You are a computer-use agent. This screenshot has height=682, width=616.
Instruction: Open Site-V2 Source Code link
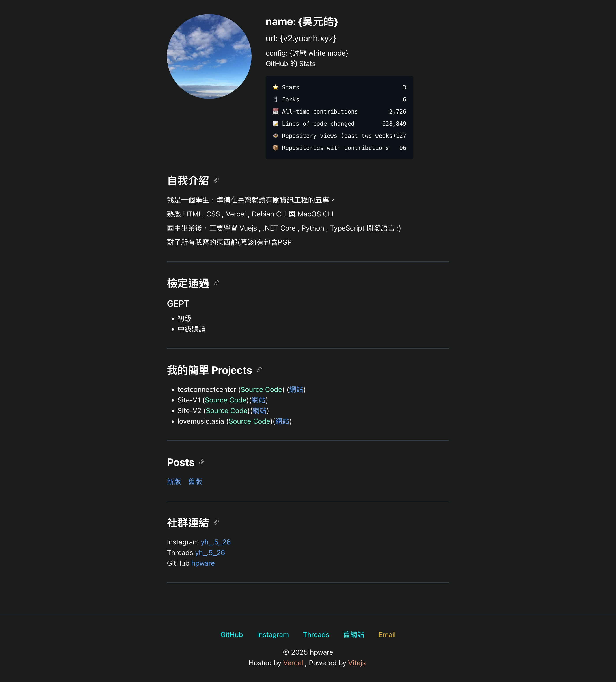click(x=226, y=411)
